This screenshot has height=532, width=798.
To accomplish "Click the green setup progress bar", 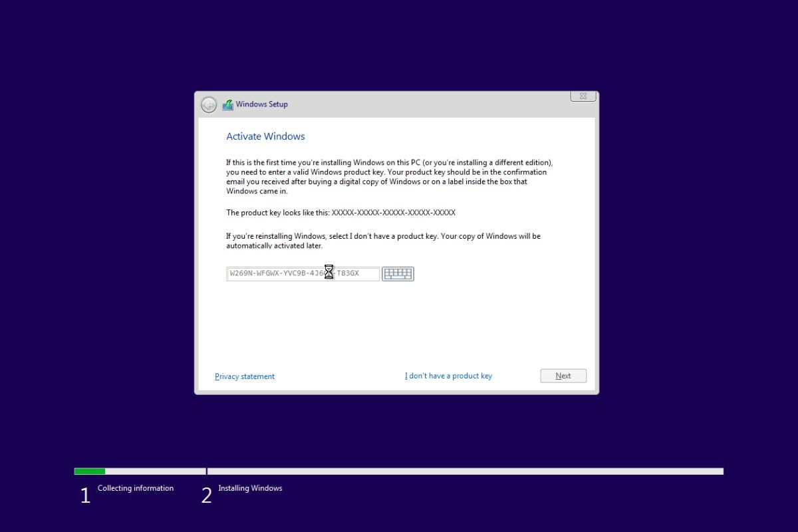I will 90,471.
